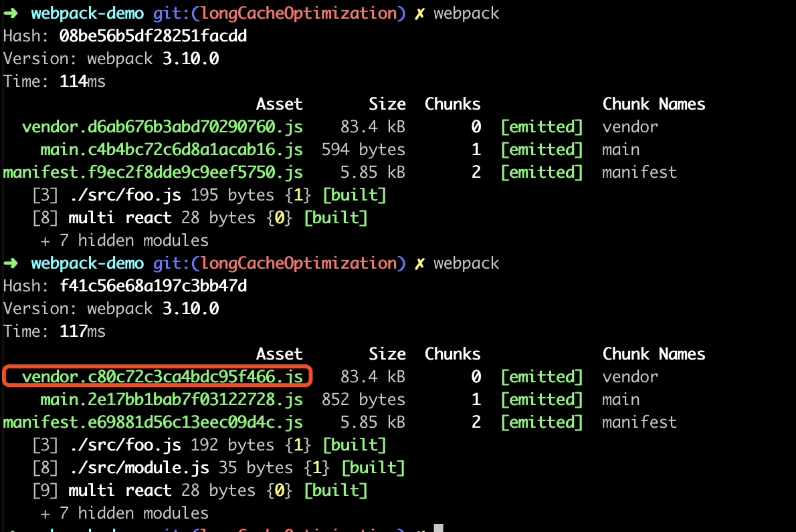Click second 5.85 kB size value
This screenshot has height=532, width=796.
[x=373, y=422]
